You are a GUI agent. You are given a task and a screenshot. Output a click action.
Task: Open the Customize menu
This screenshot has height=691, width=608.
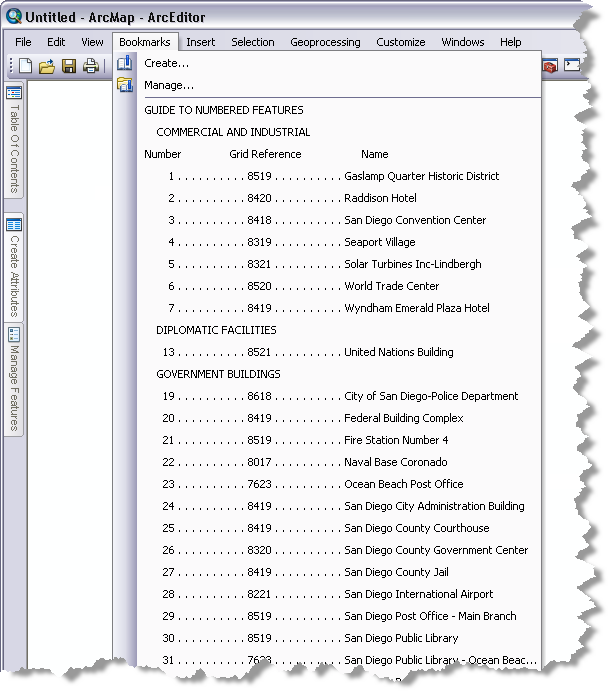[400, 42]
